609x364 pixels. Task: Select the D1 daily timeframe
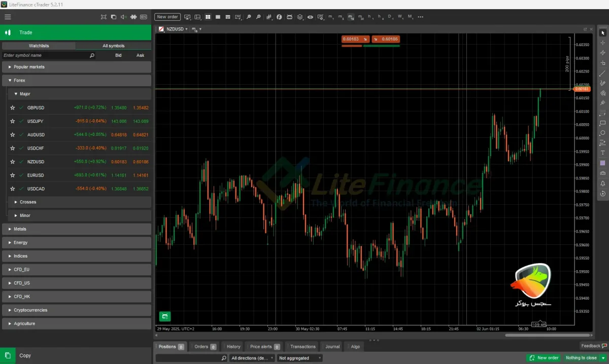click(390, 17)
